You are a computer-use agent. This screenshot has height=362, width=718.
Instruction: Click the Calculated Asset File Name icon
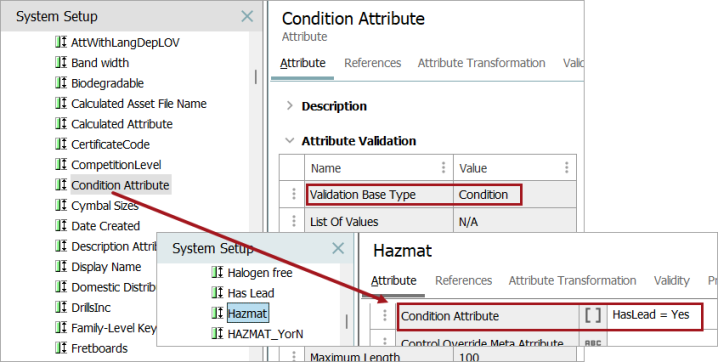point(61,103)
